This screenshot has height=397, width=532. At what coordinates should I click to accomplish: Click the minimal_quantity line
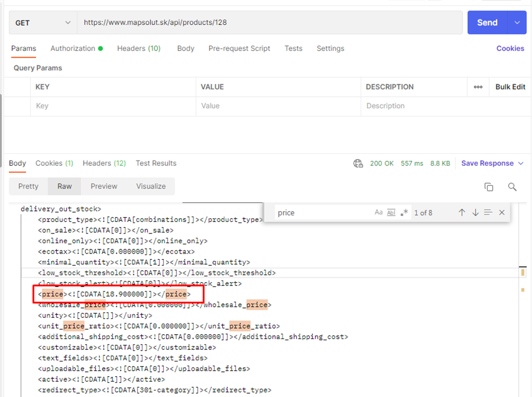click(144, 262)
